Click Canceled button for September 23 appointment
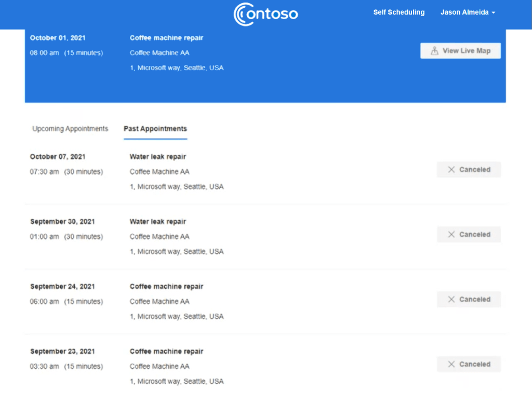 (469, 364)
